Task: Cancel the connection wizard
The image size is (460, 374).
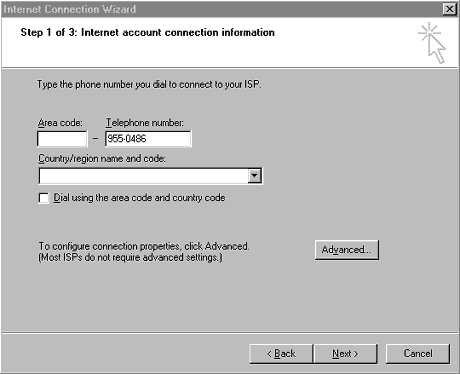Action: point(418,353)
